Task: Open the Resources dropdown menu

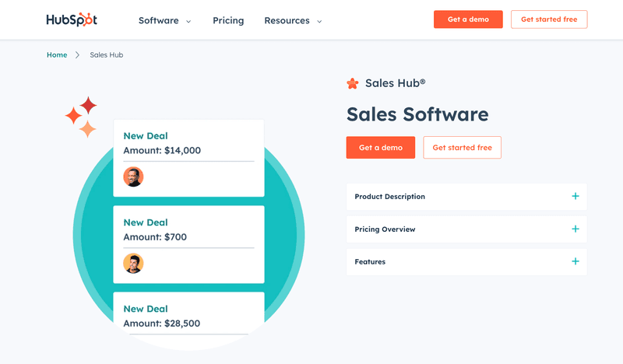Action: pos(293,21)
